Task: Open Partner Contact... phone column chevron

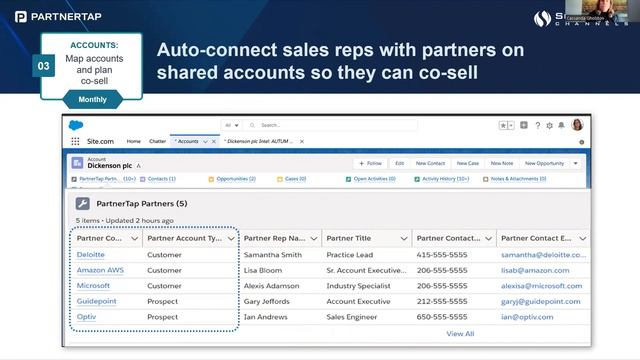Action: coord(488,238)
